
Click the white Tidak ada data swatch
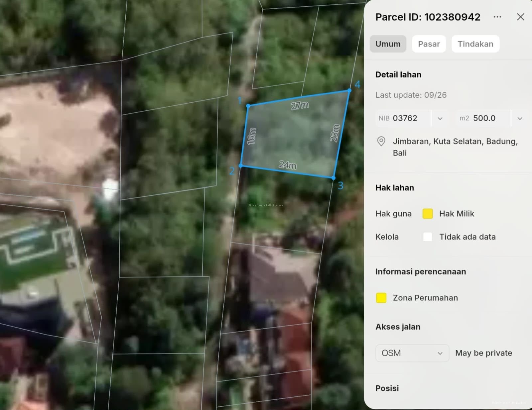(x=428, y=237)
